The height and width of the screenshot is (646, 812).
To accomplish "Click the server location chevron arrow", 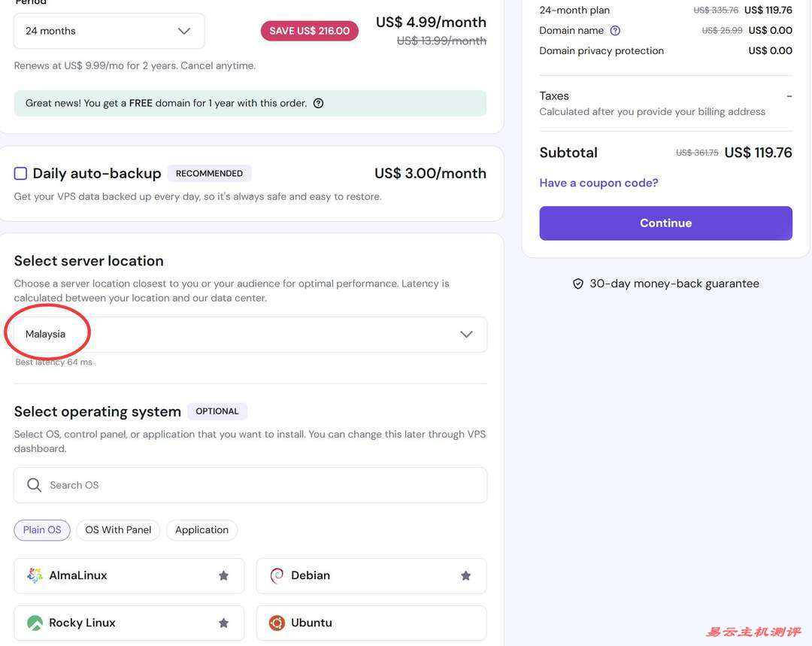I will point(466,335).
